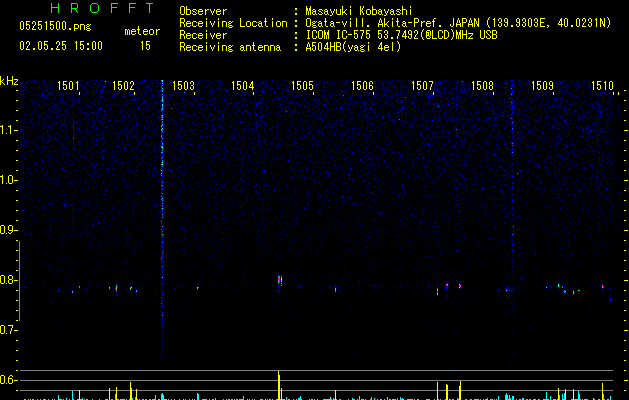Click the 0.7 kHz axis label
This screenshot has height=400, width=629.
tap(7, 330)
